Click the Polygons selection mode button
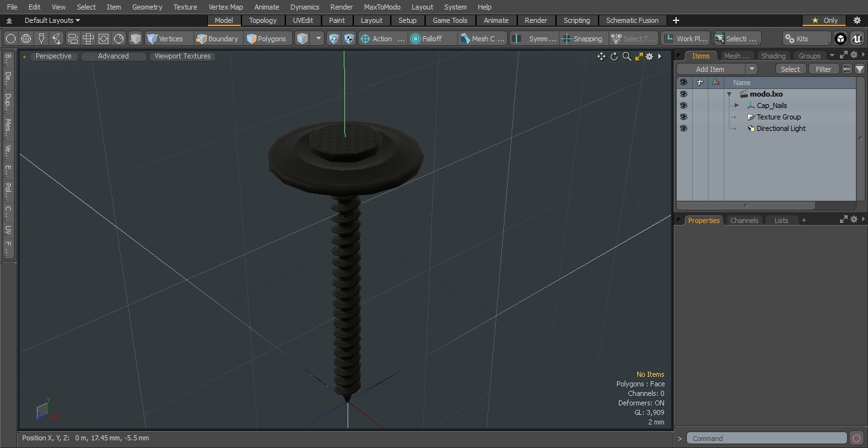 [x=267, y=39]
